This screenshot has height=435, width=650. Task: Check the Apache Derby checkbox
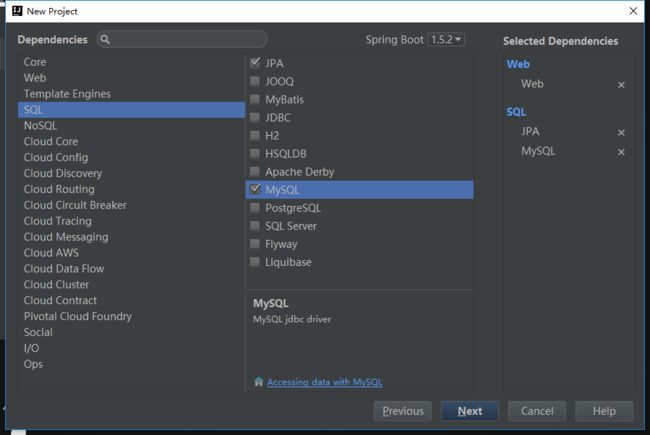click(x=255, y=171)
